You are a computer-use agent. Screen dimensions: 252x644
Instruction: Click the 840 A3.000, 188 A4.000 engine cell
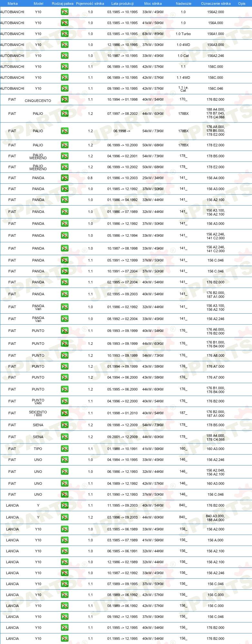pyautogui.click(x=216, y=518)
